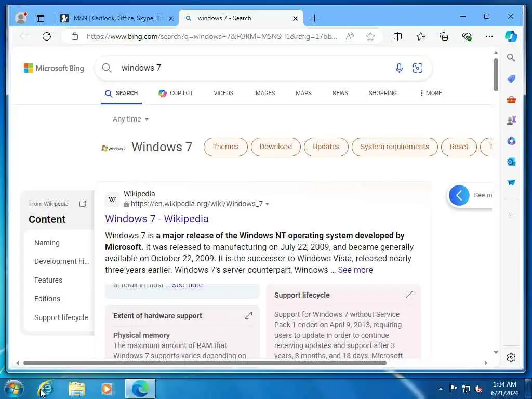Open Any time filter dropdown

130,119
